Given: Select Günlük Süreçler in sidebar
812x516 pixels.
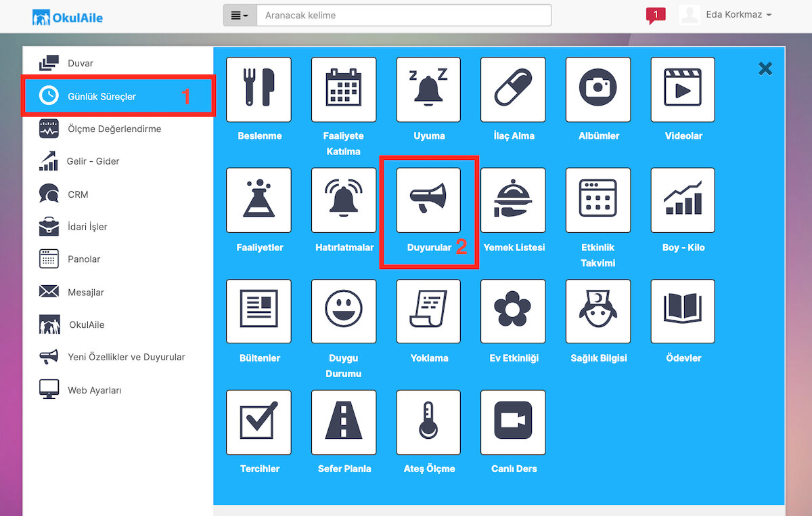Looking at the screenshot, I should 119,96.
